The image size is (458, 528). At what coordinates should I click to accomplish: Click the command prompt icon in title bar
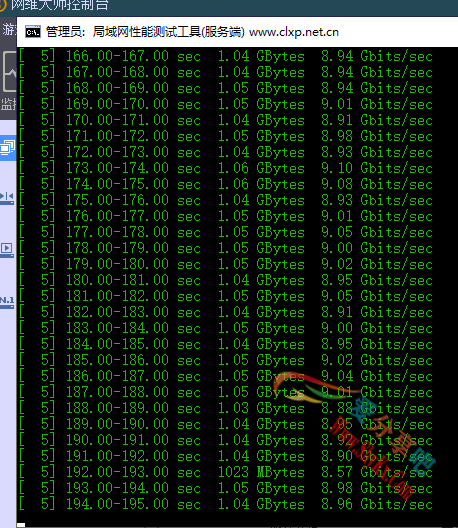click(x=33, y=32)
